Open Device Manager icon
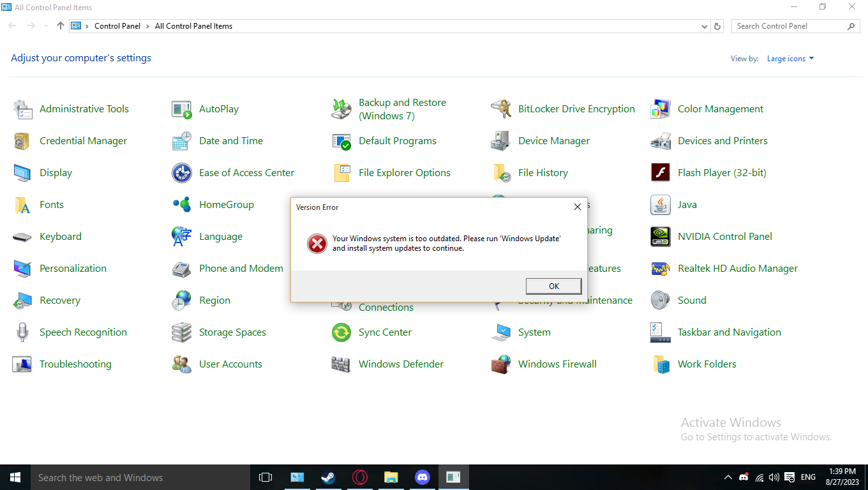The image size is (868, 490). point(501,141)
